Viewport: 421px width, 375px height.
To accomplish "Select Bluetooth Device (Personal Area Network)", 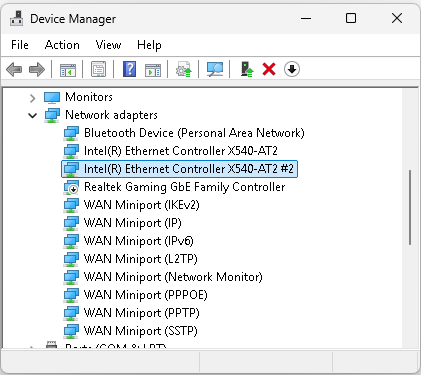I will pos(194,133).
